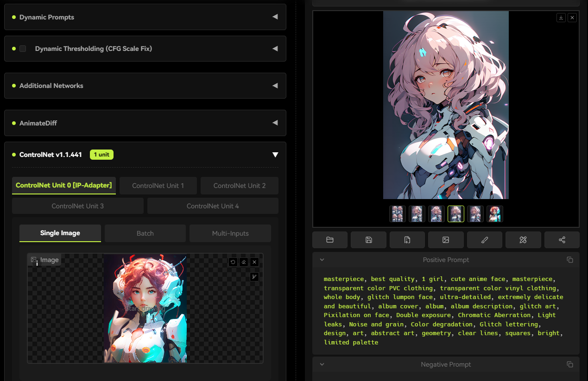Click the zip archive file icon
Screen dimensions: 588x381
pos(407,240)
